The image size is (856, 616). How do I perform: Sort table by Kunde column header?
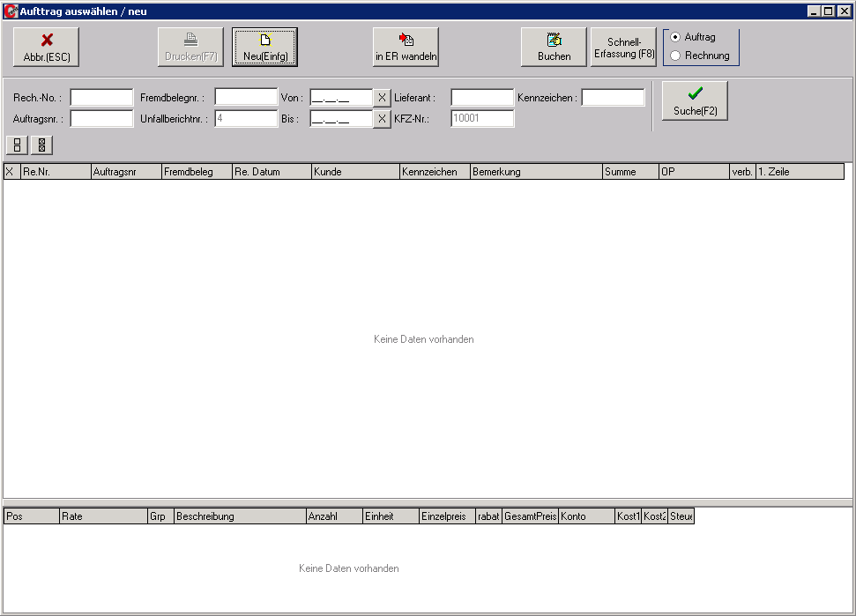[355, 172]
